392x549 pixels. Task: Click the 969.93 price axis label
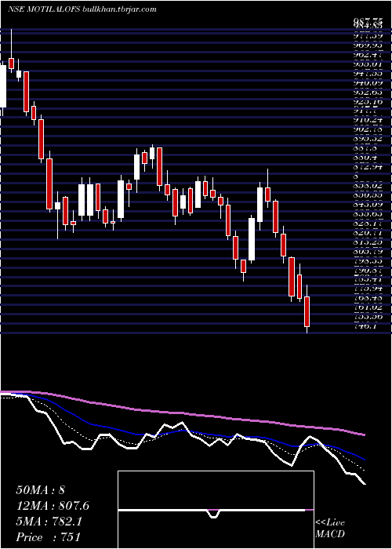click(367, 45)
